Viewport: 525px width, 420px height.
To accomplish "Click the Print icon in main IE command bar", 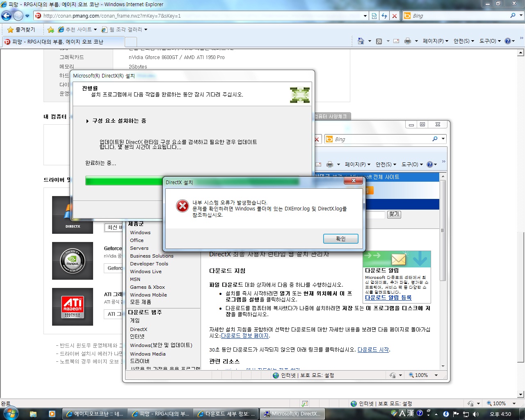I will click(x=408, y=41).
